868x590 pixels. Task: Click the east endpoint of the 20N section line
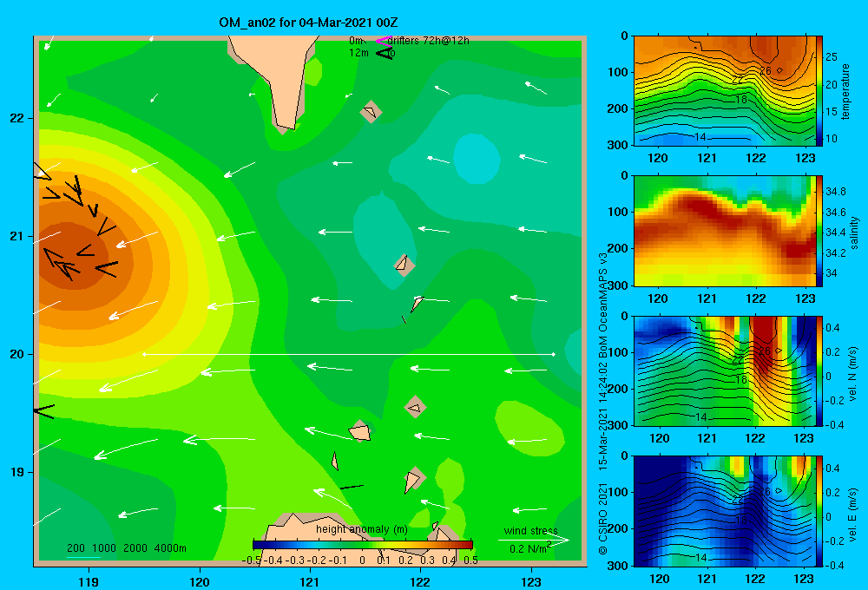[x=553, y=354]
